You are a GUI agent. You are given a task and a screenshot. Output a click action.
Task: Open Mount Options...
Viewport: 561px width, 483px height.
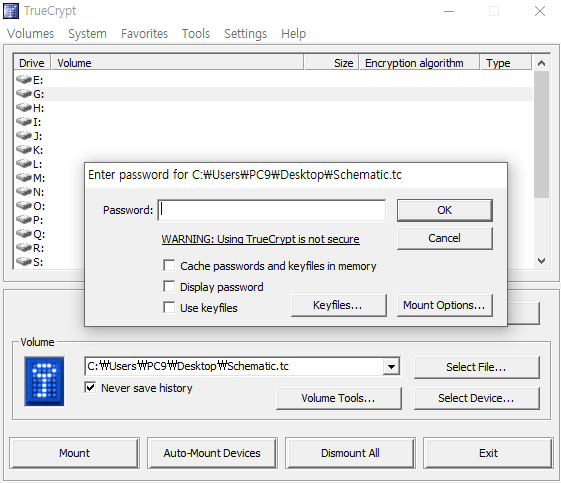(445, 305)
